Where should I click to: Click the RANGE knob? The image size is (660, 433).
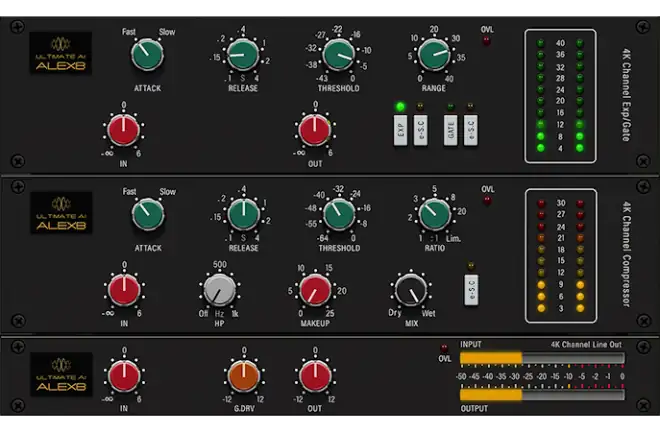[434, 55]
